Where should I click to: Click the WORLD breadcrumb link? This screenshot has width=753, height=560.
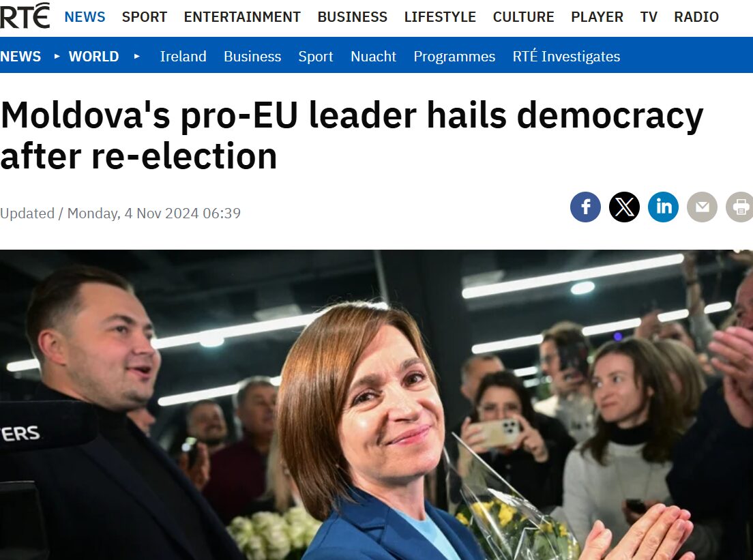click(93, 56)
